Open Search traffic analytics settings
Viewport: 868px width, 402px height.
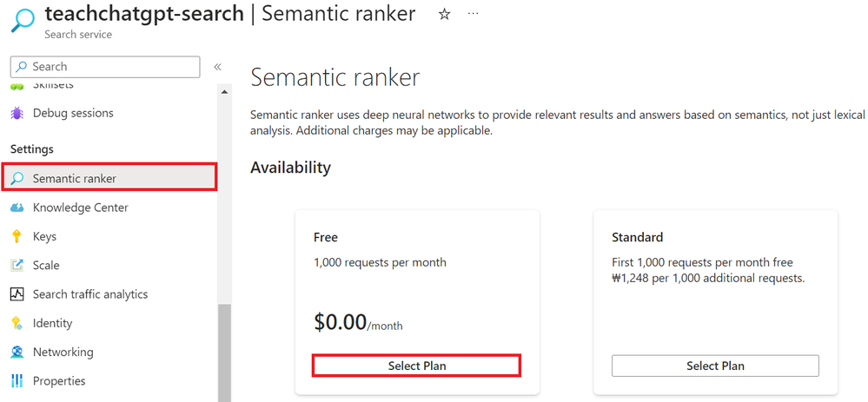tap(90, 294)
